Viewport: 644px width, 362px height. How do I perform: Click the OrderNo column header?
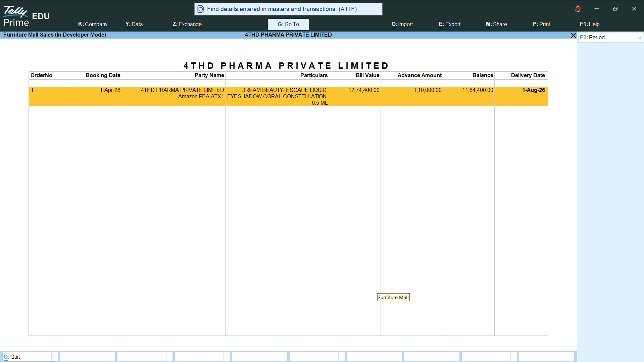41,75
